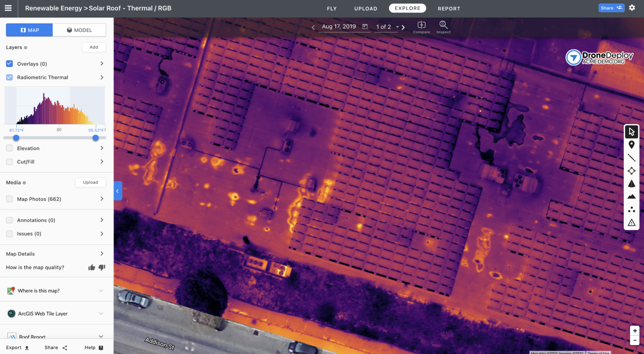Viewport: 644px width, 354px height.
Task: Select the cursor pointer tool
Action: (631, 132)
